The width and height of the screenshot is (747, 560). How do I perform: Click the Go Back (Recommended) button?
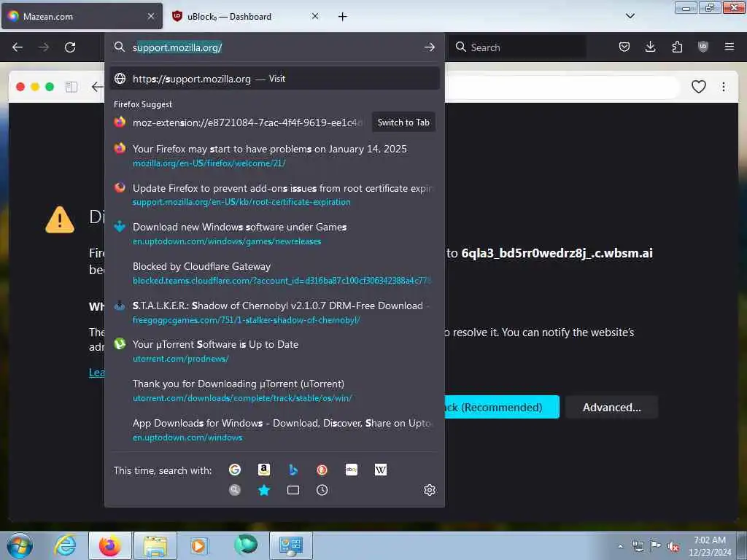click(x=502, y=407)
